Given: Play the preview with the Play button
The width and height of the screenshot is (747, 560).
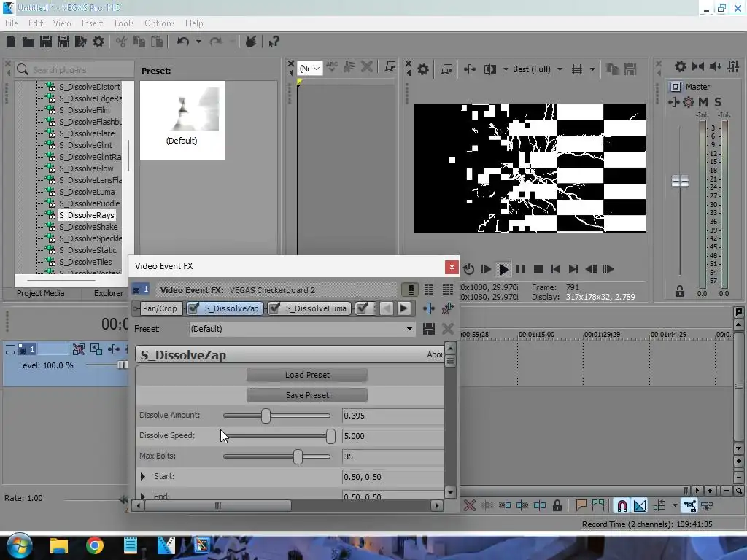Looking at the screenshot, I should [x=503, y=270].
